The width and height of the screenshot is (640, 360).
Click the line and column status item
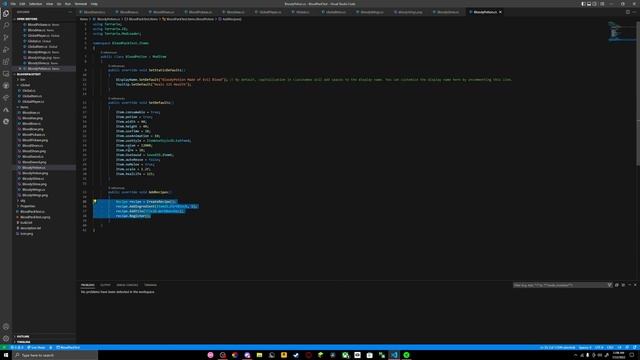point(558,348)
